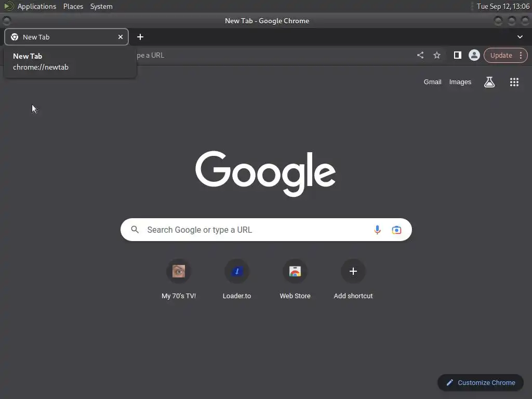Open a new tab with plus button
Screen dimensions: 532x399
coord(140,37)
